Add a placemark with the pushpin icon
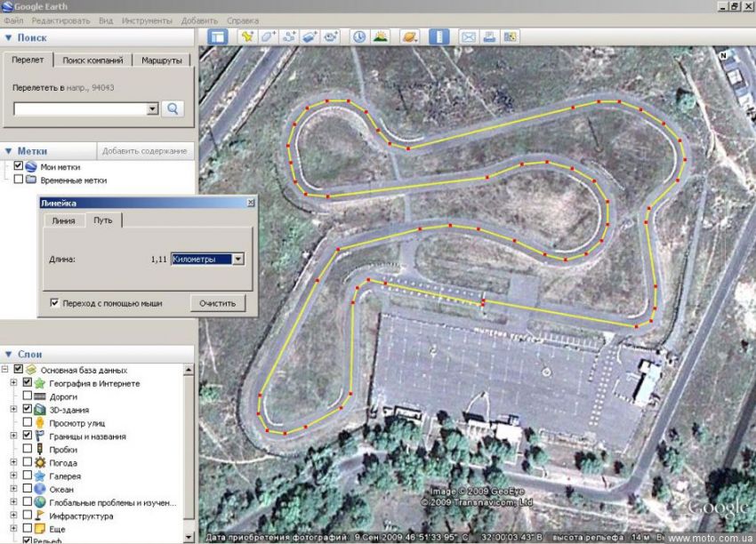Image resolution: width=756 pixels, height=544 pixels. 248,37
